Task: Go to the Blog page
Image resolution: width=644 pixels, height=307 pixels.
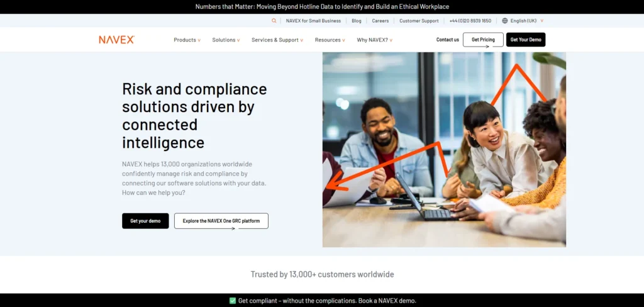Action: click(x=357, y=21)
